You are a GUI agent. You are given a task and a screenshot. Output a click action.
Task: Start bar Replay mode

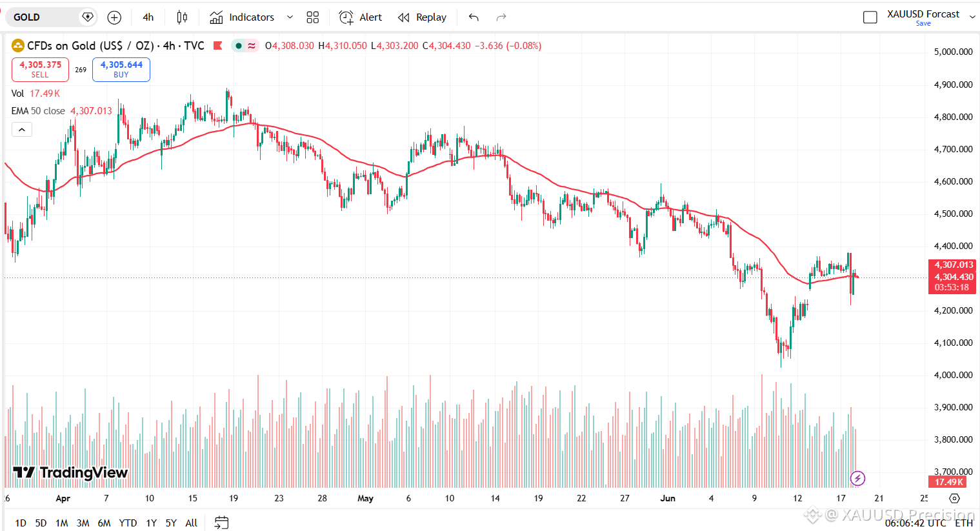(x=423, y=17)
